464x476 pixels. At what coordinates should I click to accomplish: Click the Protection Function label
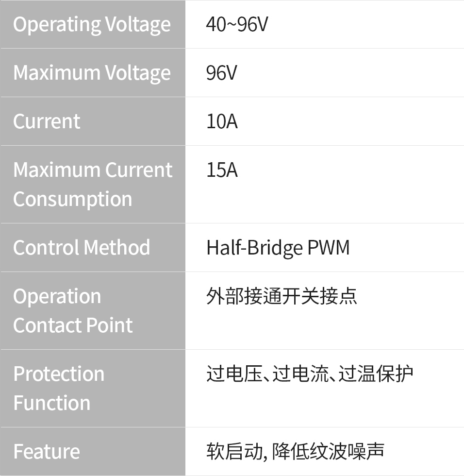click(x=59, y=388)
